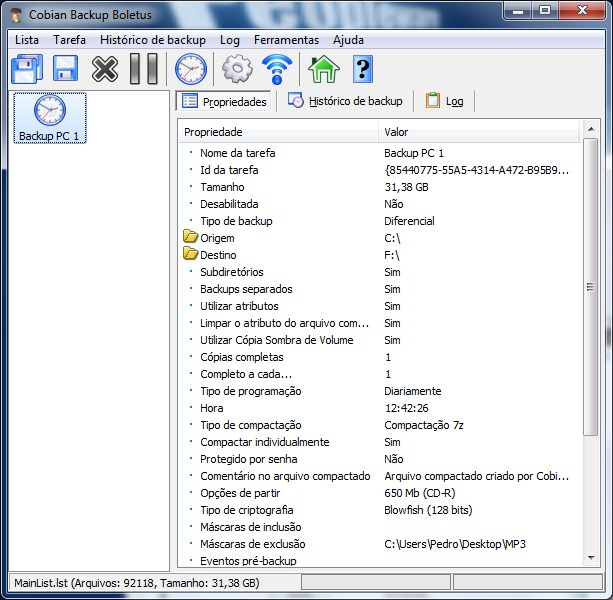Select the Protegido por senha row

pos(380,459)
